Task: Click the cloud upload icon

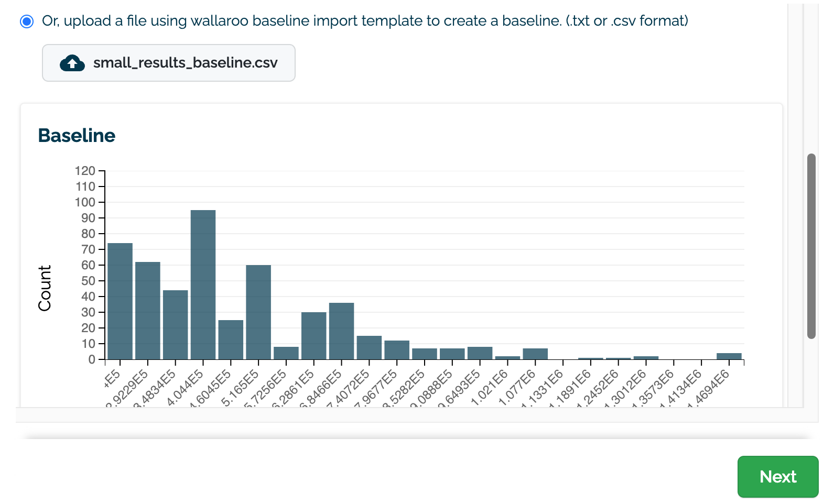Action: pyautogui.click(x=72, y=63)
